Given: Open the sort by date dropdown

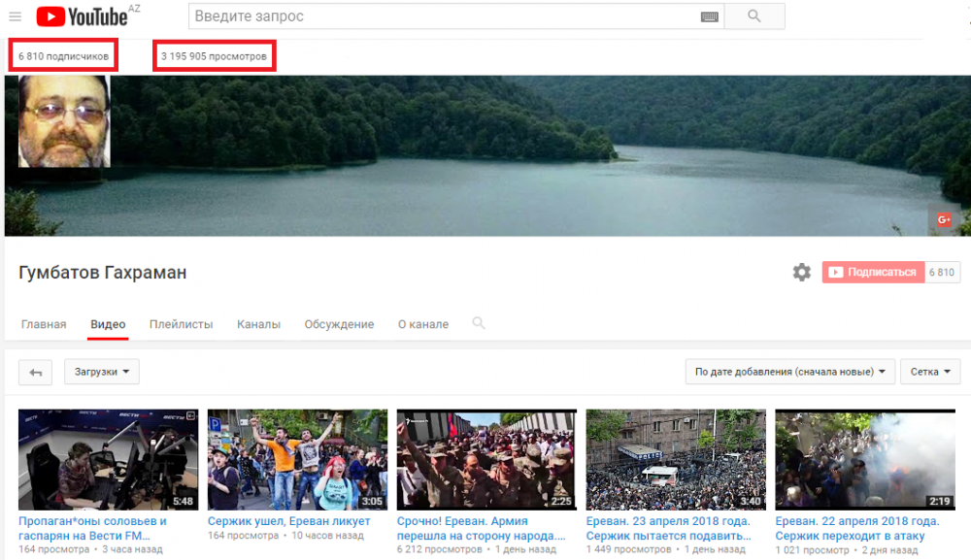Looking at the screenshot, I should [789, 372].
